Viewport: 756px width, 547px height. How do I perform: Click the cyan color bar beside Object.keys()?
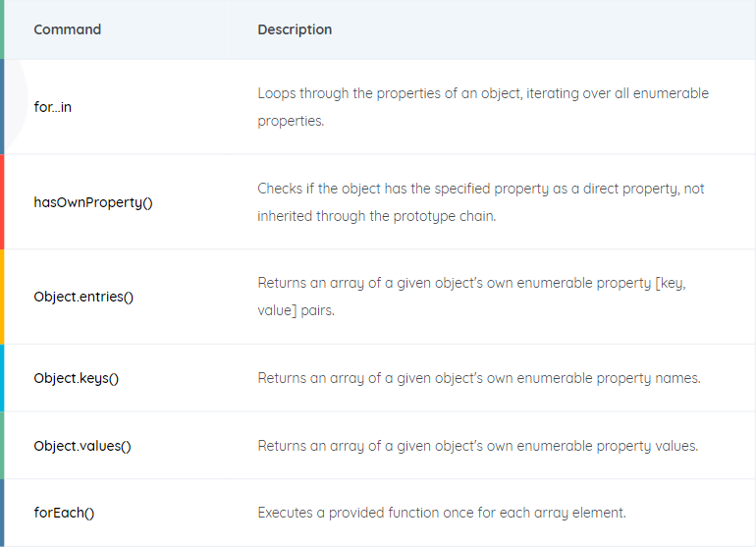click(2, 378)
